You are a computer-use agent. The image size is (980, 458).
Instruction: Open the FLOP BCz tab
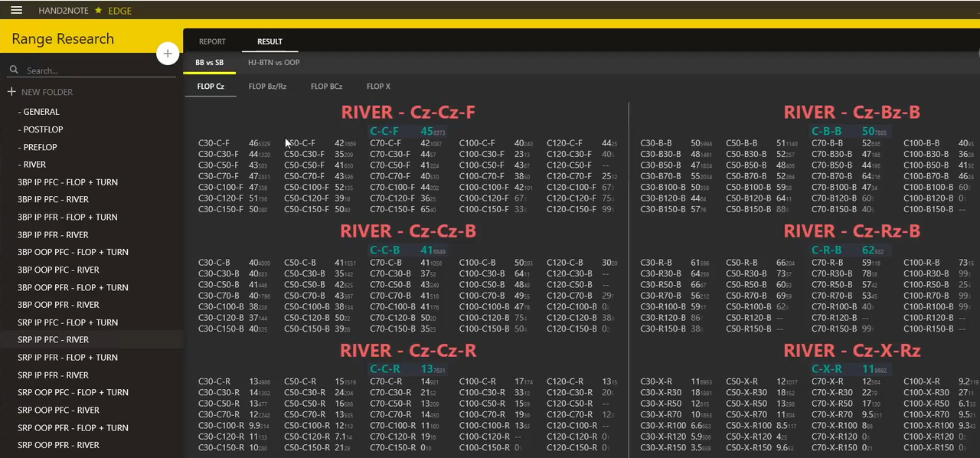pyautogui.click(x=326, y=87)
